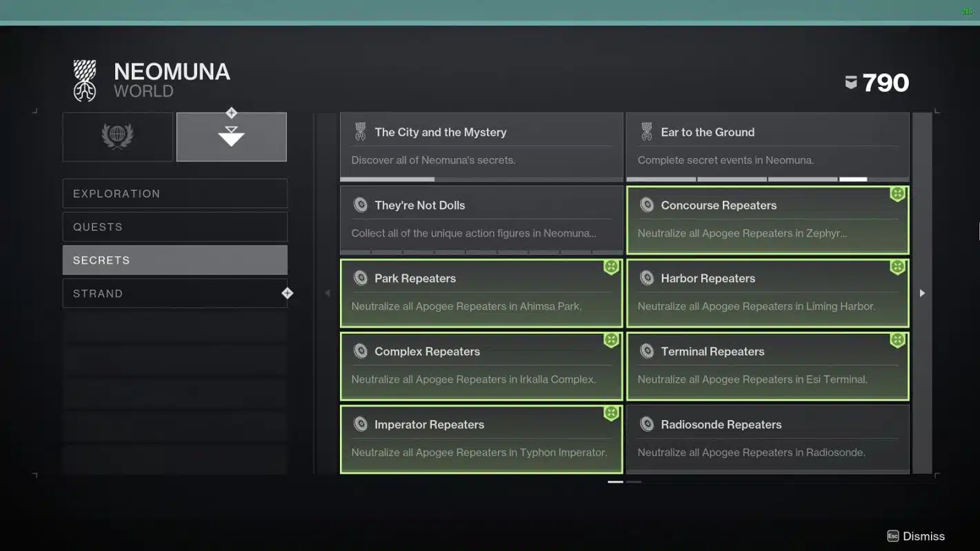980x551 pixels.
Task: Go to previous page with left arrow
Action: pos(328,293)
